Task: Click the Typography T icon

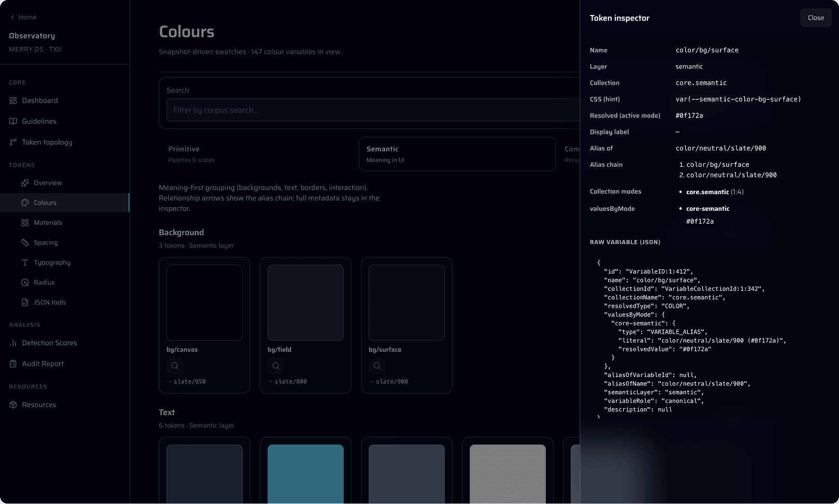Action: [x=25, y=263]
